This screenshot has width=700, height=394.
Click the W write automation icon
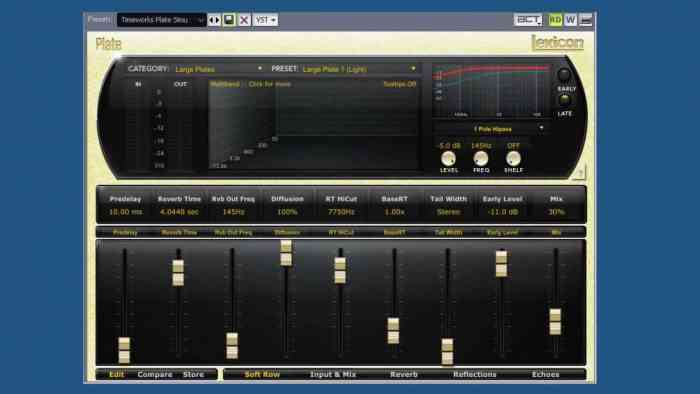pyautogui.click(x=570, y=20)
